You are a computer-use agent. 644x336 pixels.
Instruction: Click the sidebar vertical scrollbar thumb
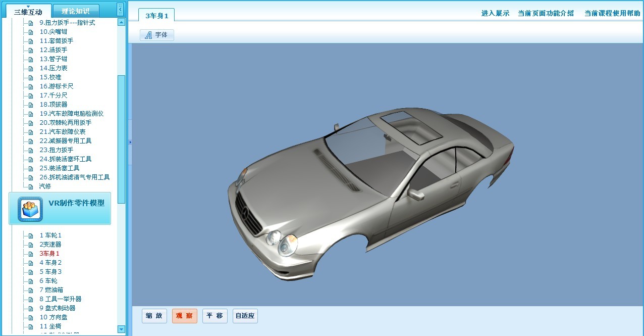point(121,139)
